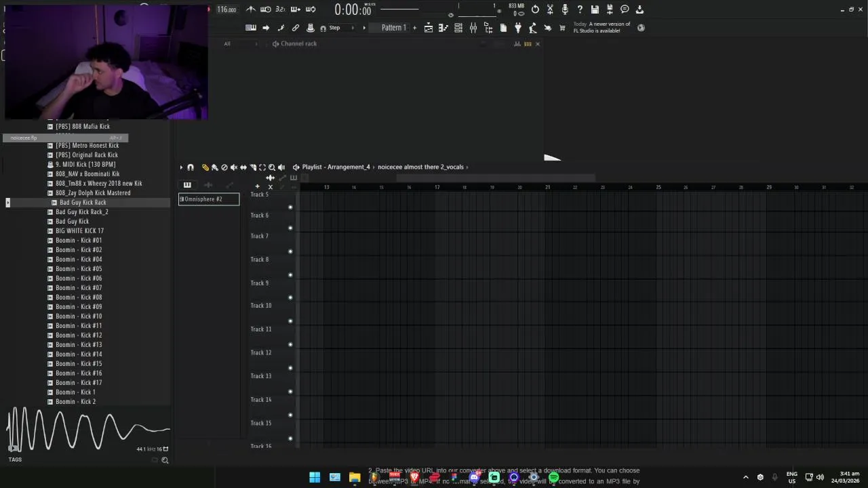Select the playlist Playback speaker tool
868x488 pixels.
pyautogui.click(x=281, y=167)
